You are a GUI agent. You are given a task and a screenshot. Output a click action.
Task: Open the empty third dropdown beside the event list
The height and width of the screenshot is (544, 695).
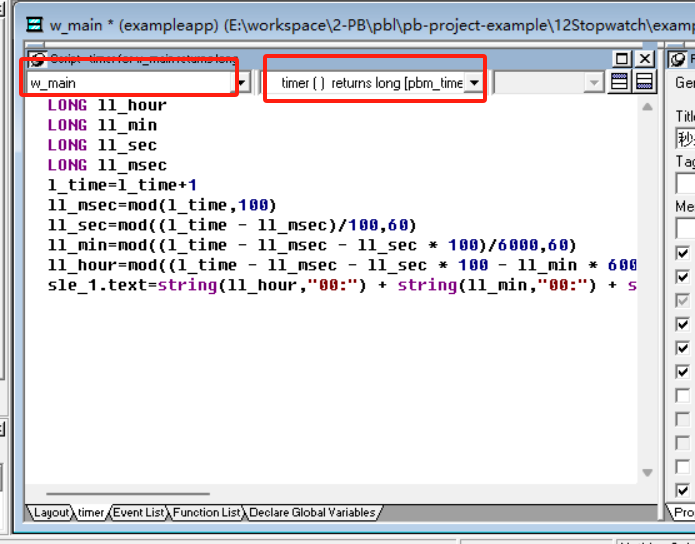[x=549, y=83]
